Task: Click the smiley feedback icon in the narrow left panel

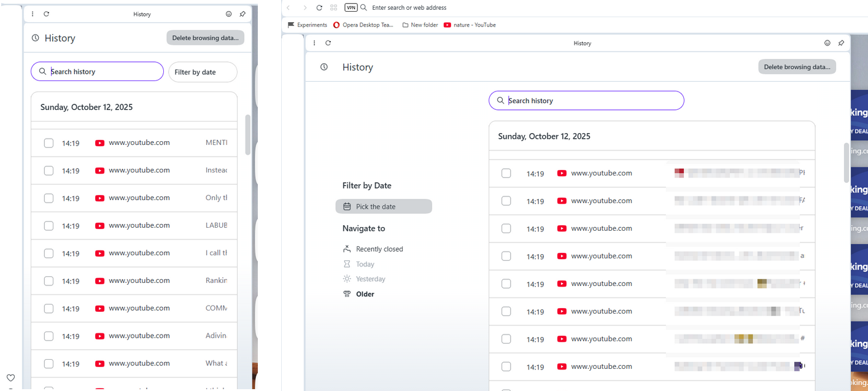Action: (229, 14)
